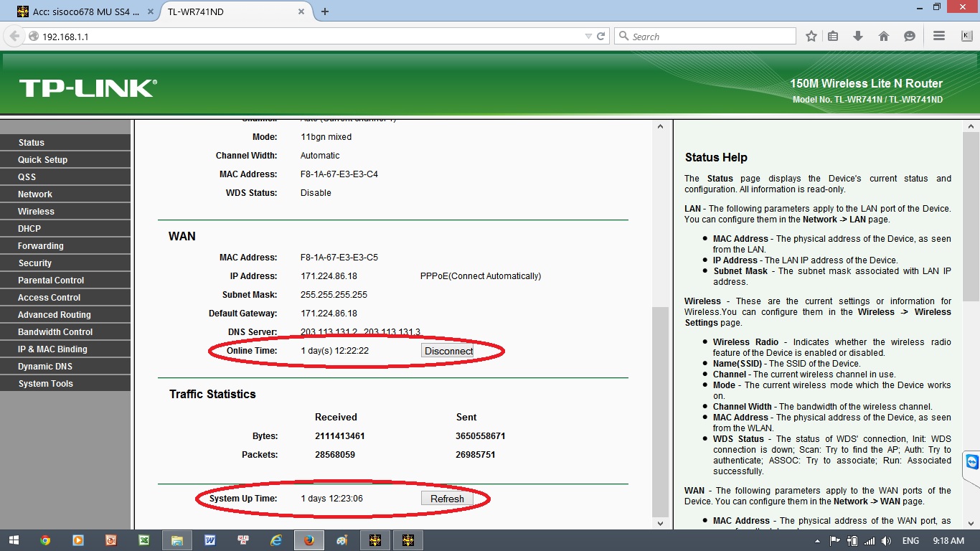The height and width of the screenshot is (551, 980).
Task: Click the Firefox Search box
Action: (706, 36)
